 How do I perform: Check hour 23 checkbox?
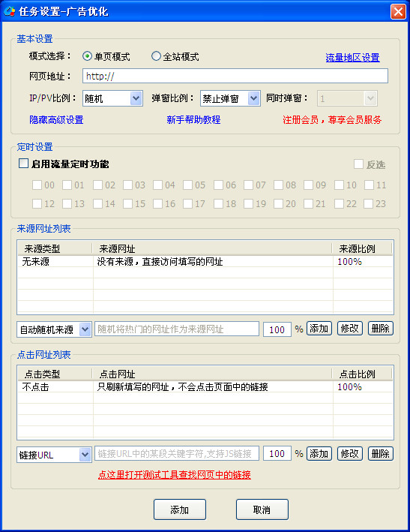tap(369, 203)
